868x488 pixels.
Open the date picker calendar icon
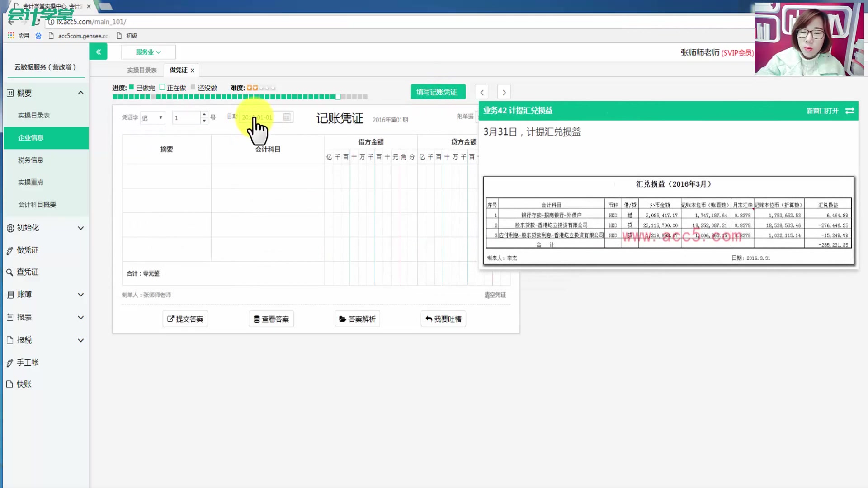tap(287, 117)
